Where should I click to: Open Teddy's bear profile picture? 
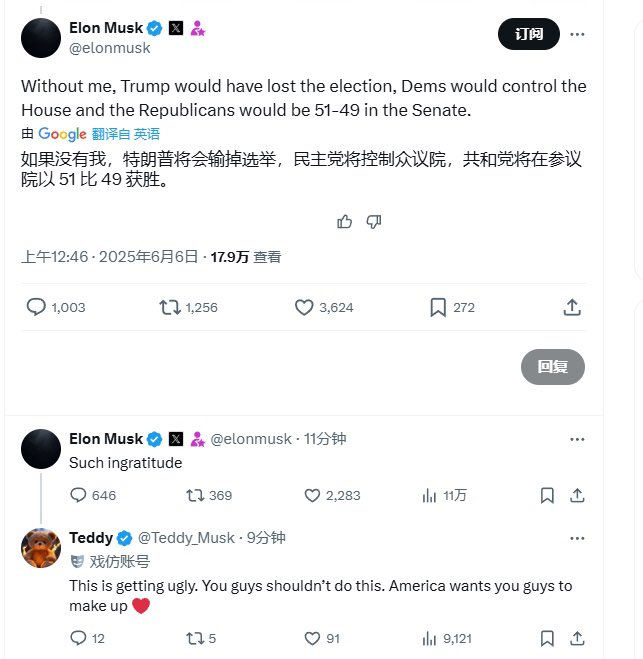(41, 548)
